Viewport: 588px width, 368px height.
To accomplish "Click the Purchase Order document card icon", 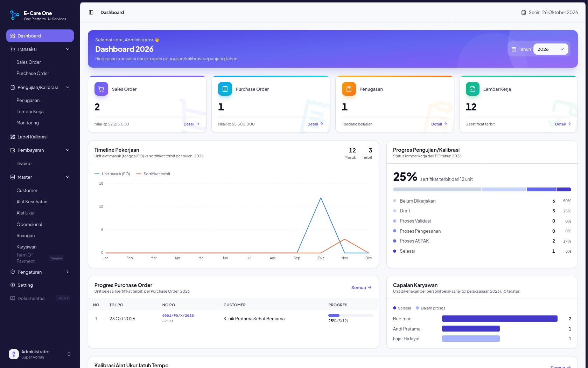I will tap(225, 89).
